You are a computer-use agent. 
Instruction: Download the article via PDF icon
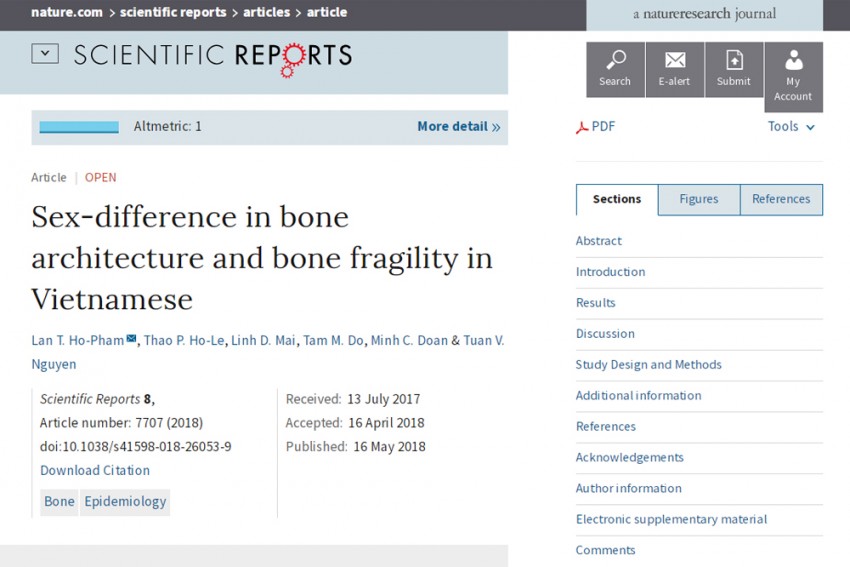click(582, 127)
